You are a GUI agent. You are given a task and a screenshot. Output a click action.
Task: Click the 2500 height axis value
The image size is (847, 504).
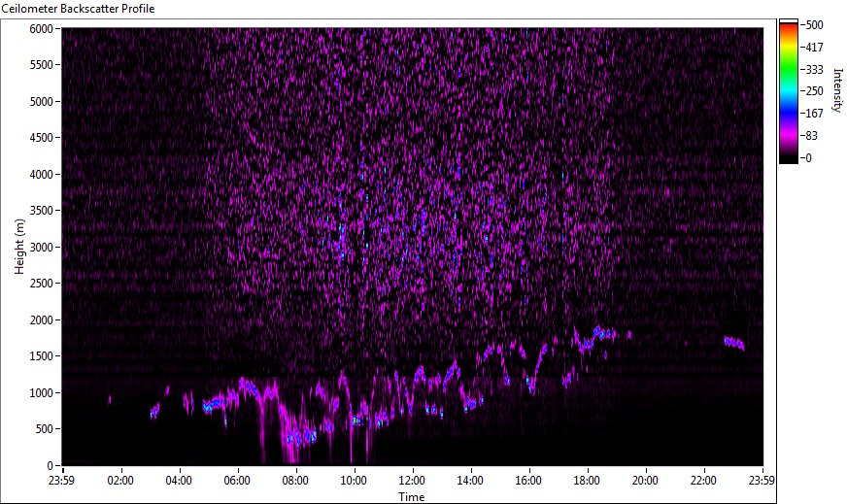41,284
